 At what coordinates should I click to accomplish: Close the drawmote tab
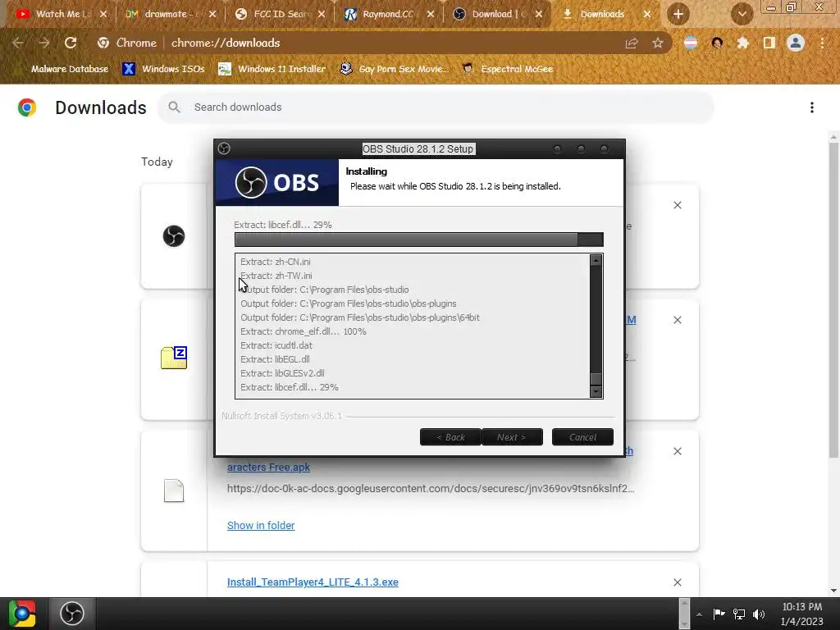point(212,14)
